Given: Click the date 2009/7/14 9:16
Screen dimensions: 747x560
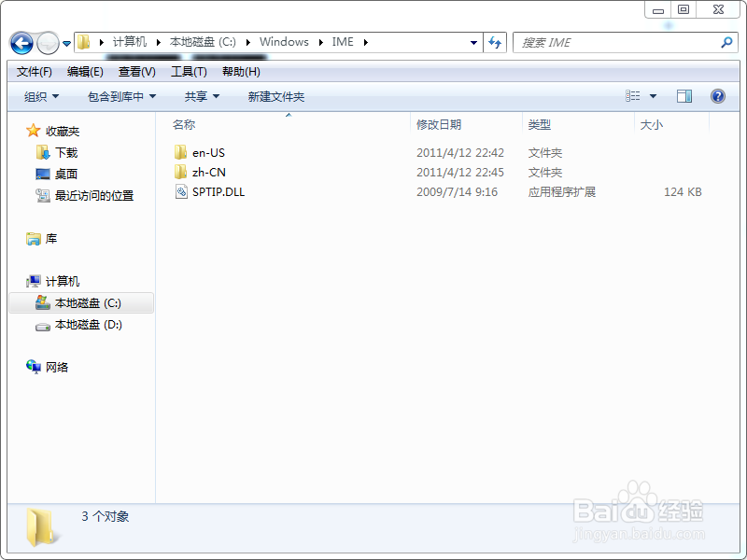Looking at the screenshot, I should 457,192.
